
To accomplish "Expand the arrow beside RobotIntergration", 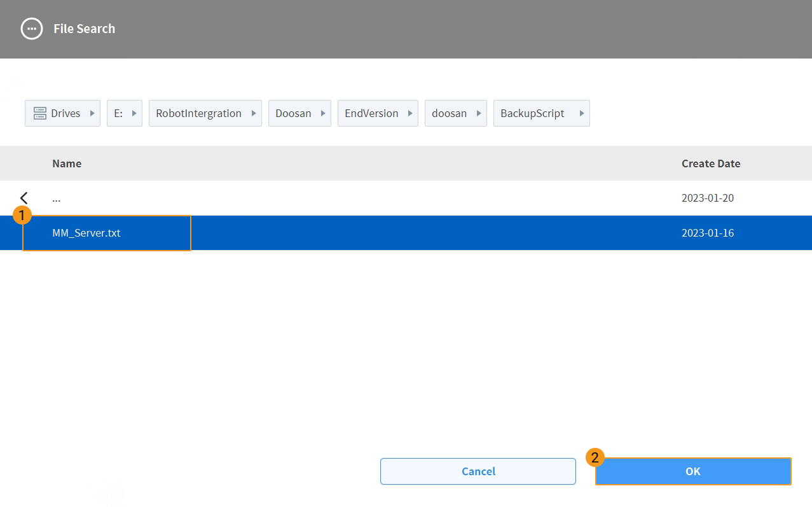I will point(254,113).
